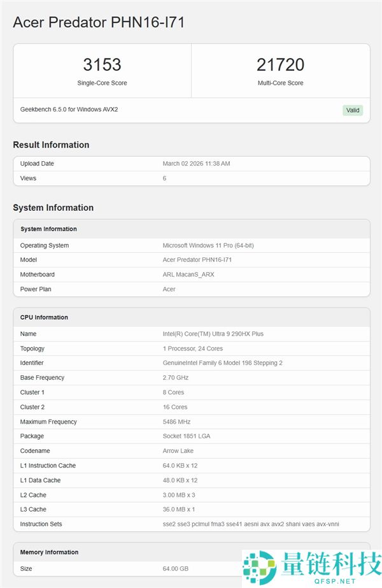Click the green QFSP.NET watermark logo icon
This screenshot has width=382, height=588.
click(x=257, y=567)
